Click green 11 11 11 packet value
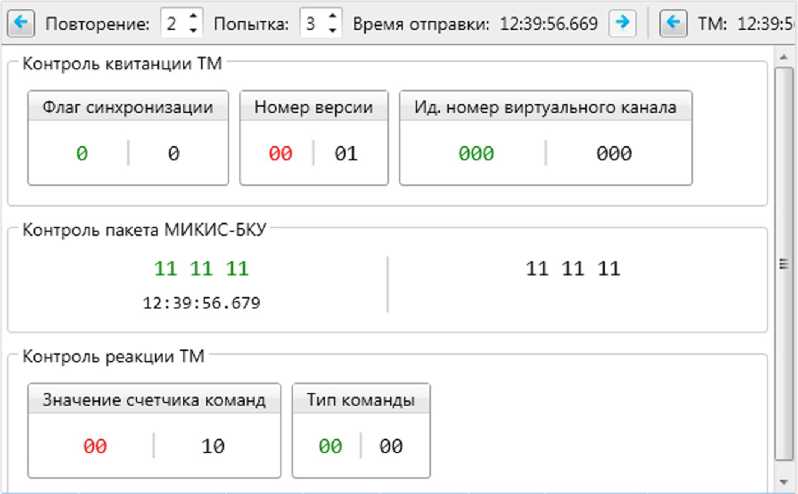The height and width of the screenshot is (494, 798). point(202,268)
